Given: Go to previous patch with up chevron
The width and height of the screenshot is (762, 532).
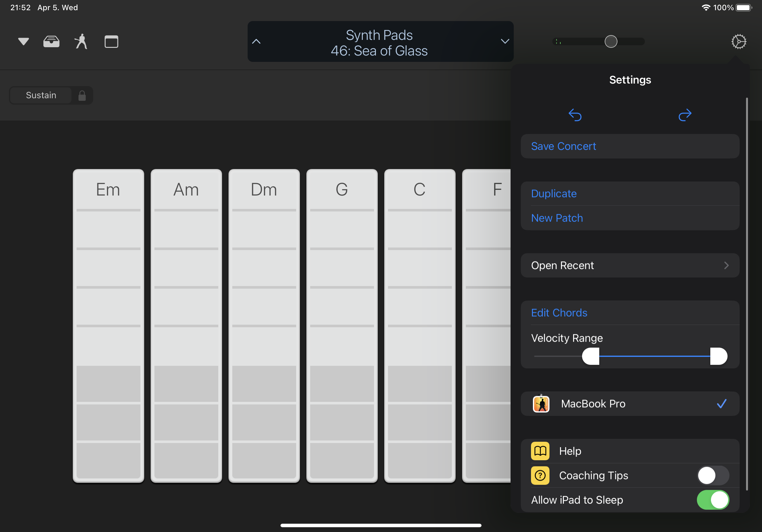Looking at the screenshot, I should coord(256,41).
